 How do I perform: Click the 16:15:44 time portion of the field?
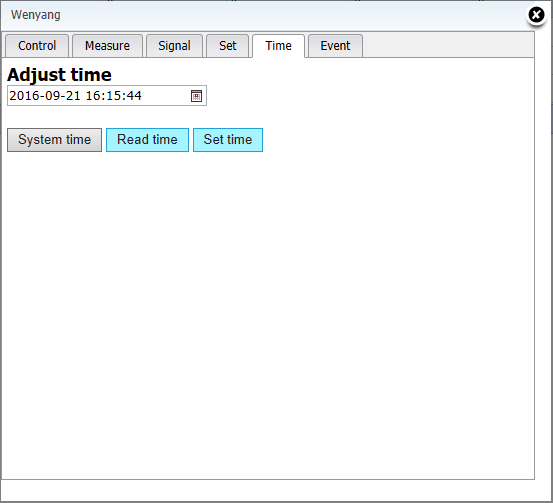point(114,96)
